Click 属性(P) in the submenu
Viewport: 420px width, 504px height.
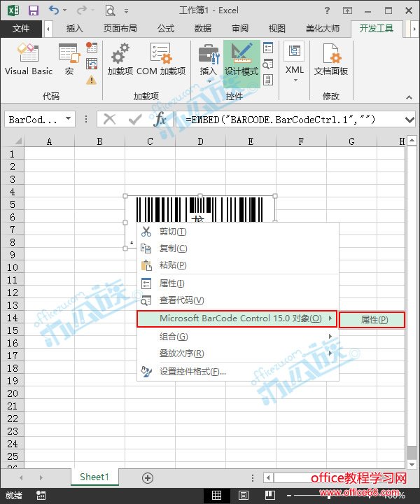pos(372,320)
